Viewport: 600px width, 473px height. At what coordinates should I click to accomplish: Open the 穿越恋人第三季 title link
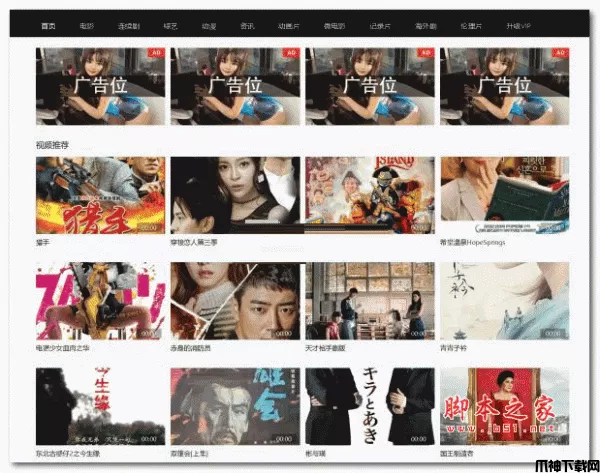point(194,243)
